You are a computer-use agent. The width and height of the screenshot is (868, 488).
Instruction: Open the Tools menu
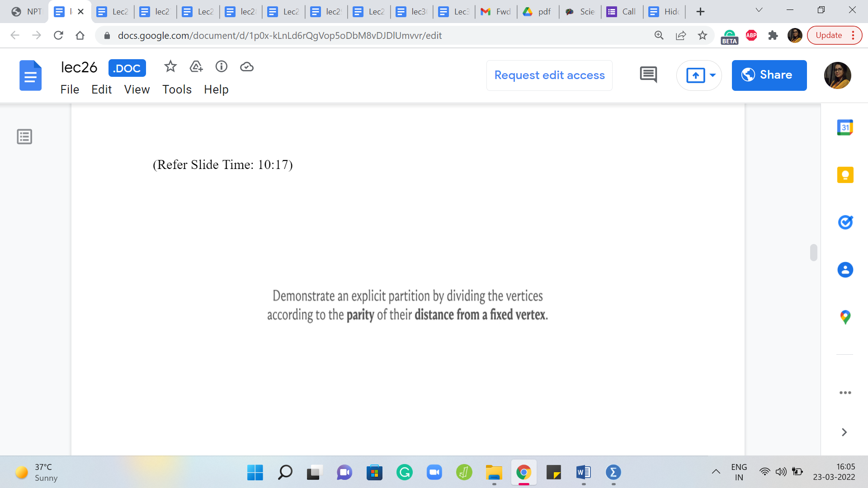(x=177, y=89)
